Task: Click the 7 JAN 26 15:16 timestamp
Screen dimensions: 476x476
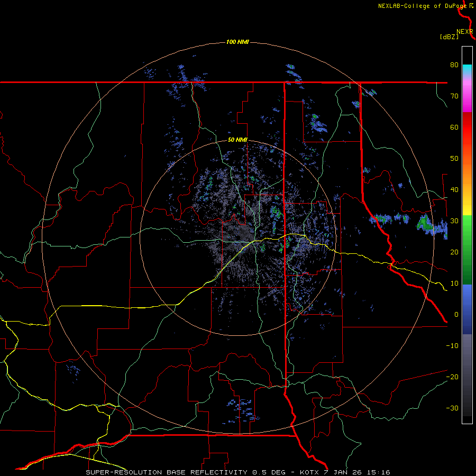Action: pyautogui.click(x=357, y=472)
